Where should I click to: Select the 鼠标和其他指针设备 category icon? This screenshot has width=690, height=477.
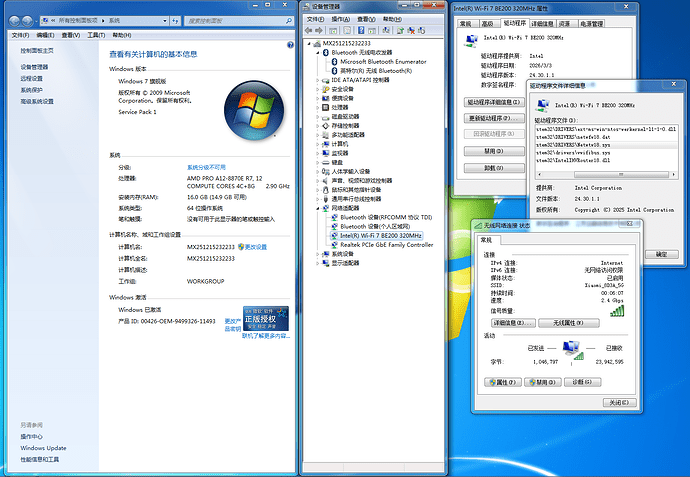pos(326,190)
